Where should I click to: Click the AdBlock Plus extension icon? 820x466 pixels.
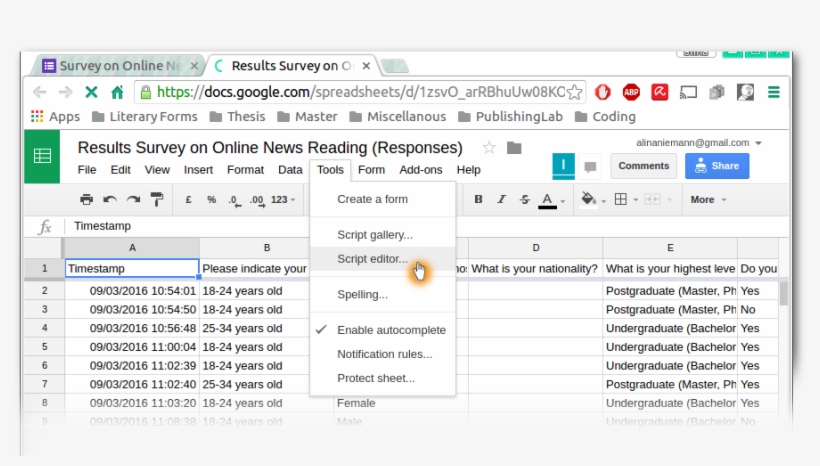(x=631, y=93)
